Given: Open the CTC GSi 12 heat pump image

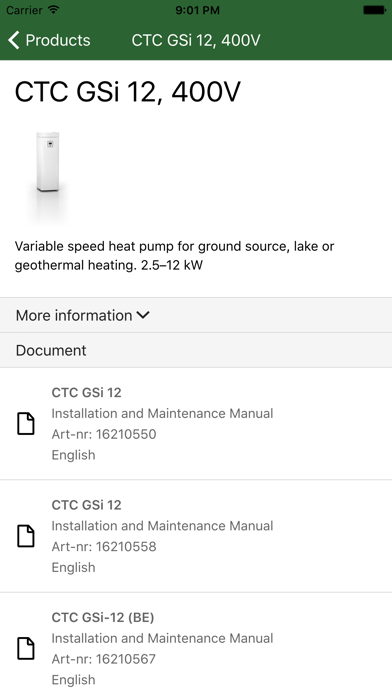Looking at the screenshot, I should pos(48,177).
